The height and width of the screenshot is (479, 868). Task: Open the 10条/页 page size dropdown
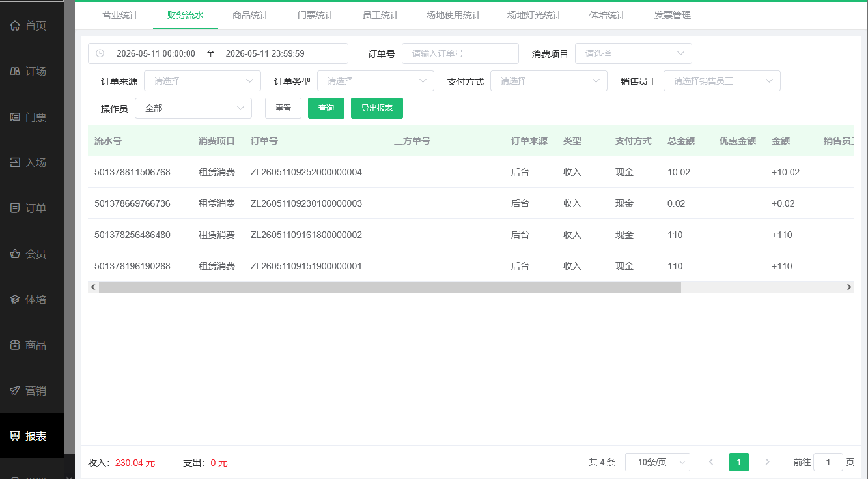(658, 462)
